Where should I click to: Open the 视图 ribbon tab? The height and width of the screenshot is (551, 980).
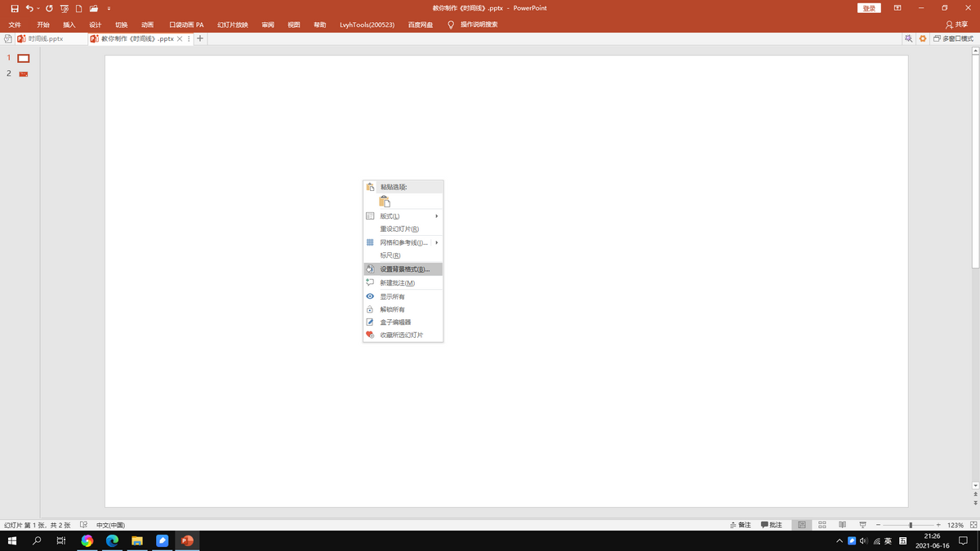294,24
